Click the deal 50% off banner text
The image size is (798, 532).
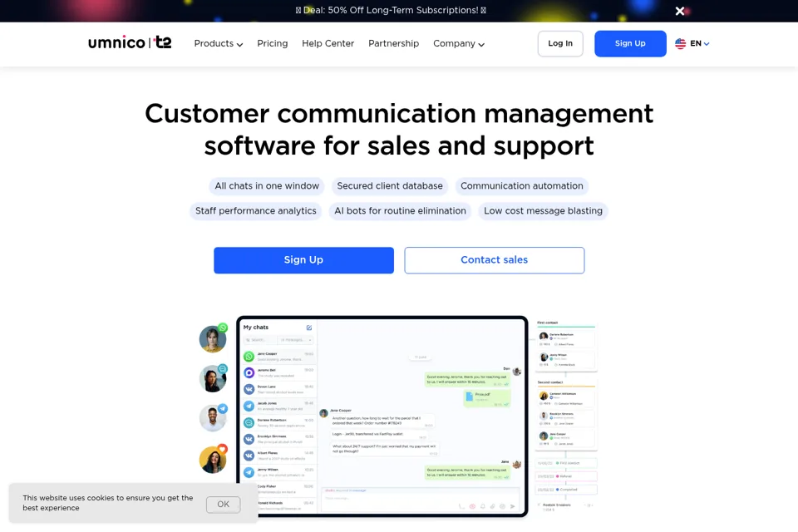click(x=391, y=10)
